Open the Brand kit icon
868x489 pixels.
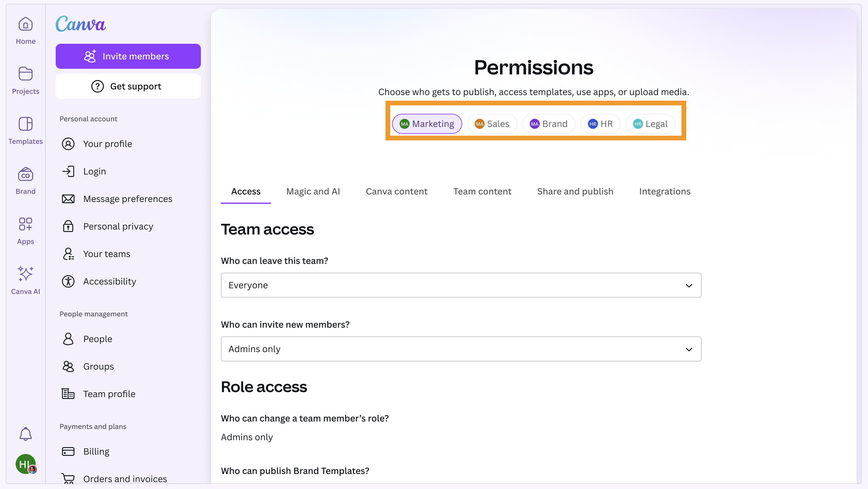point(25,180)
